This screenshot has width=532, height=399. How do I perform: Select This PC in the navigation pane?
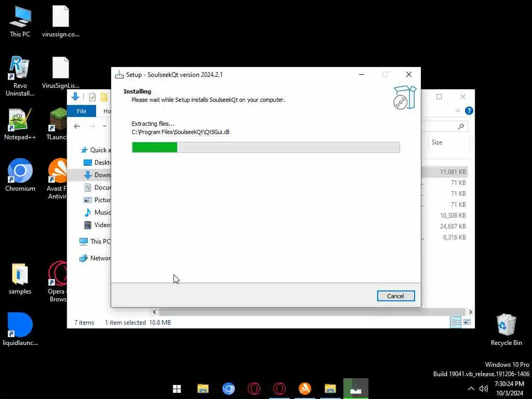click(x=95, y=241)
